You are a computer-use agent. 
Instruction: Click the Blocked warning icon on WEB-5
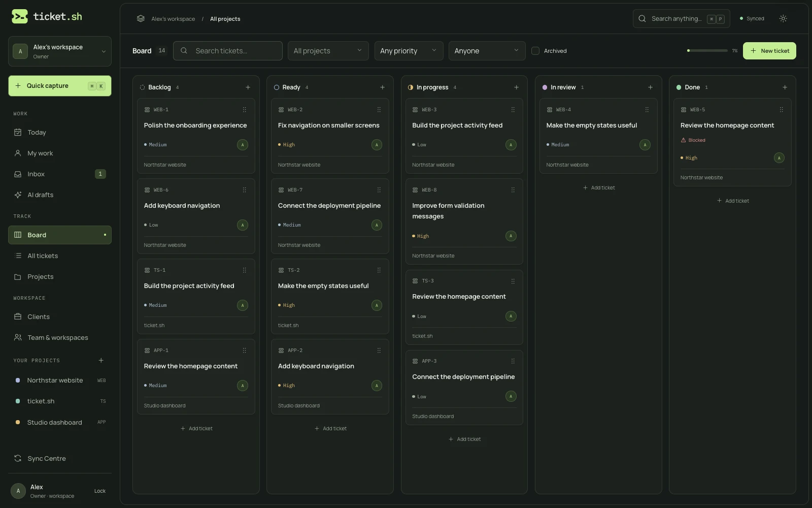(x=683, y=140)
